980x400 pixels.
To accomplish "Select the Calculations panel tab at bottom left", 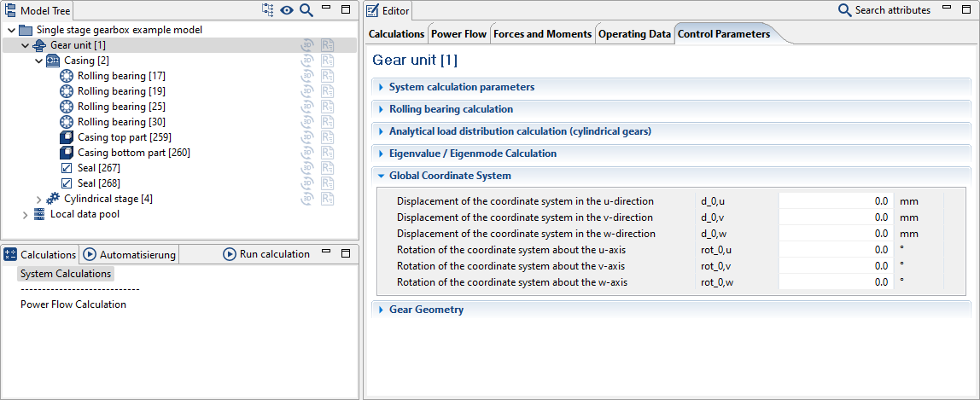I will [x=40, y=255].
